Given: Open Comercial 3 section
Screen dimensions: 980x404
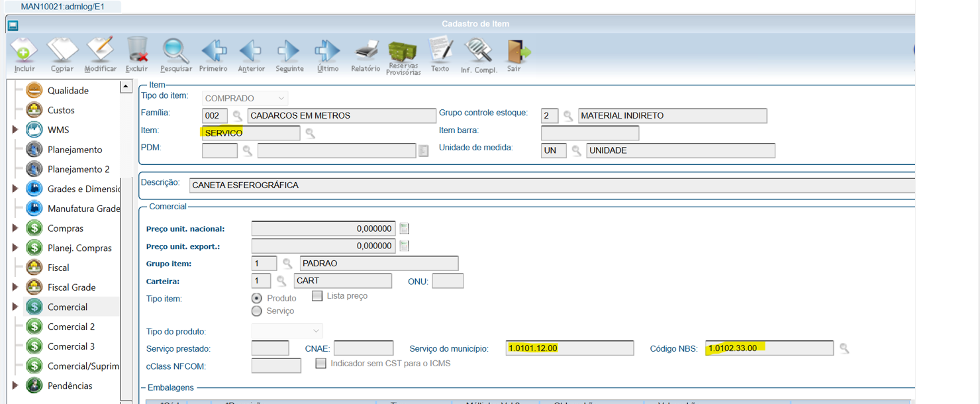Looking at the screenshot, I should pyautogui.click(x=71, y=346).
